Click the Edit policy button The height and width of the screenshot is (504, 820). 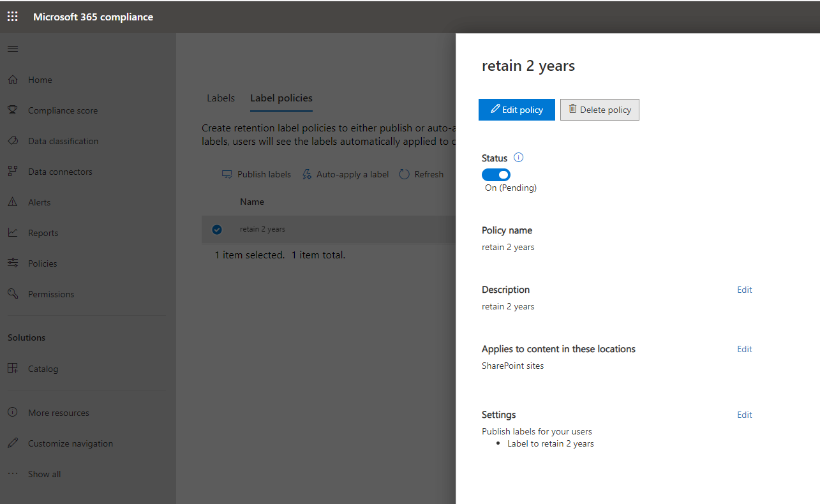(517, 110)
